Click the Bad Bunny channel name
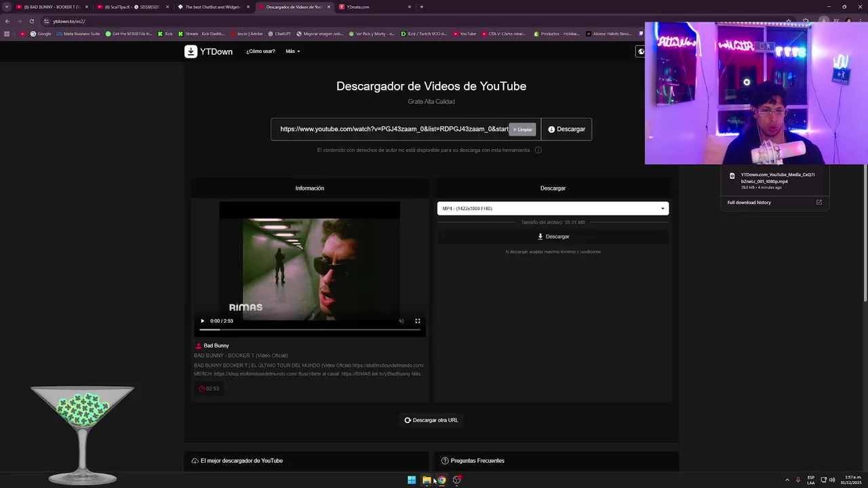The width and height of the screenshot is (868, 488). (216, 346)
